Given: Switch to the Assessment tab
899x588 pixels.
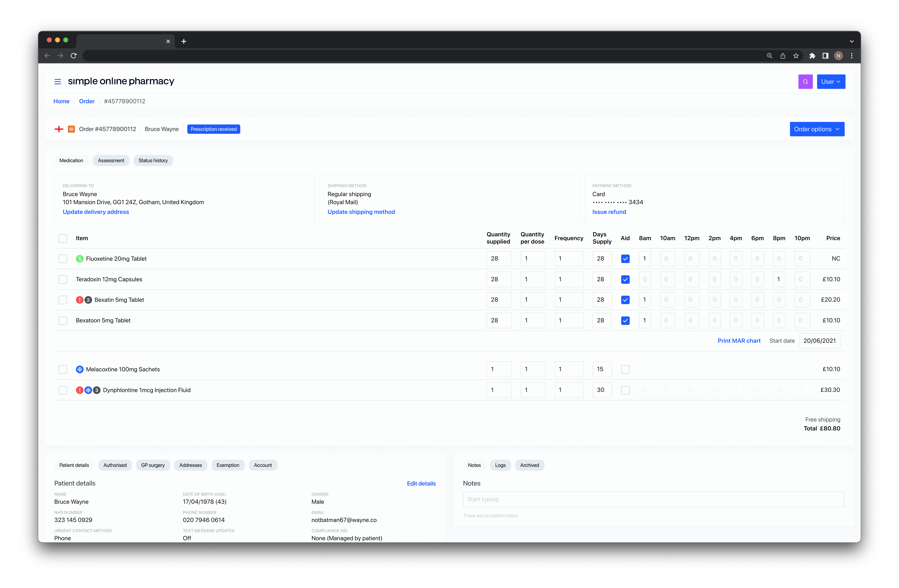Looking at the screenshot, I should (111, 160).
